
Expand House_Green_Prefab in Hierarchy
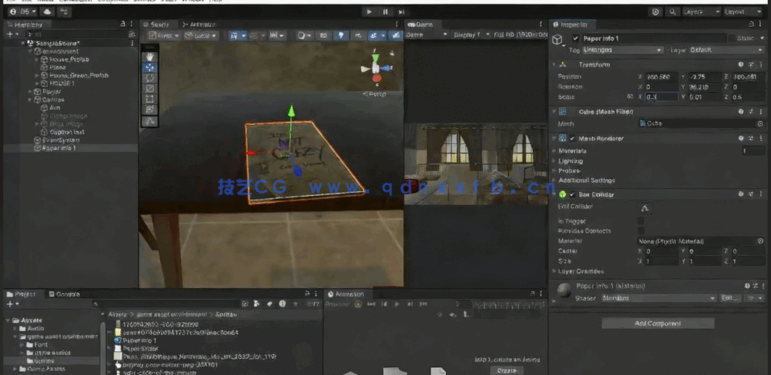(37, 76)
